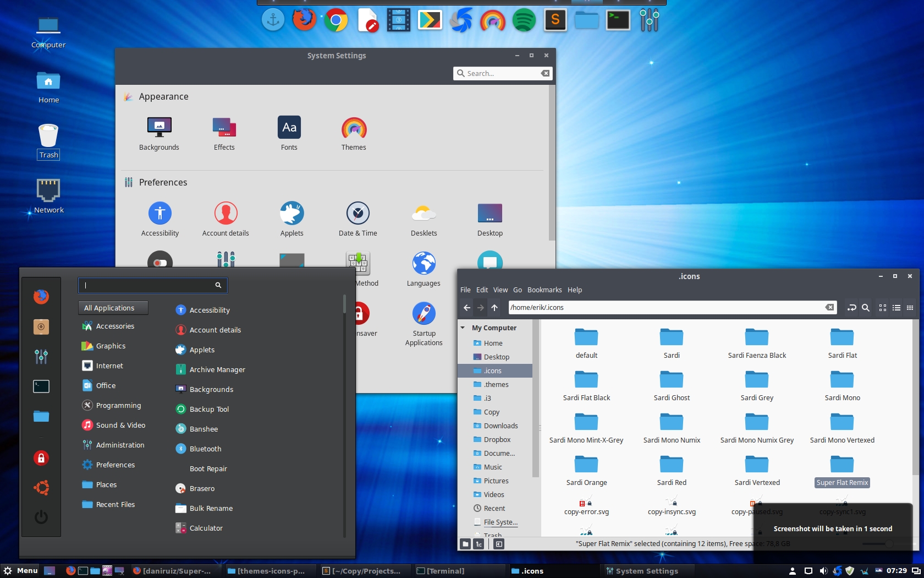The image size is (924, 578).
Task: Open File menu in .icons window
Action: (x=465, y=290)
